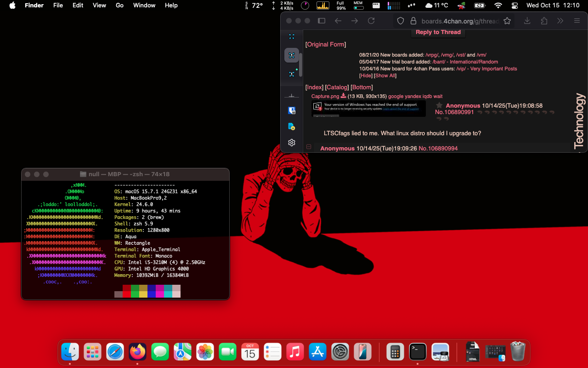Screen dimensions: 588x368
Task: Open Control Center toggles in menu bar
Action: point(514,6)
